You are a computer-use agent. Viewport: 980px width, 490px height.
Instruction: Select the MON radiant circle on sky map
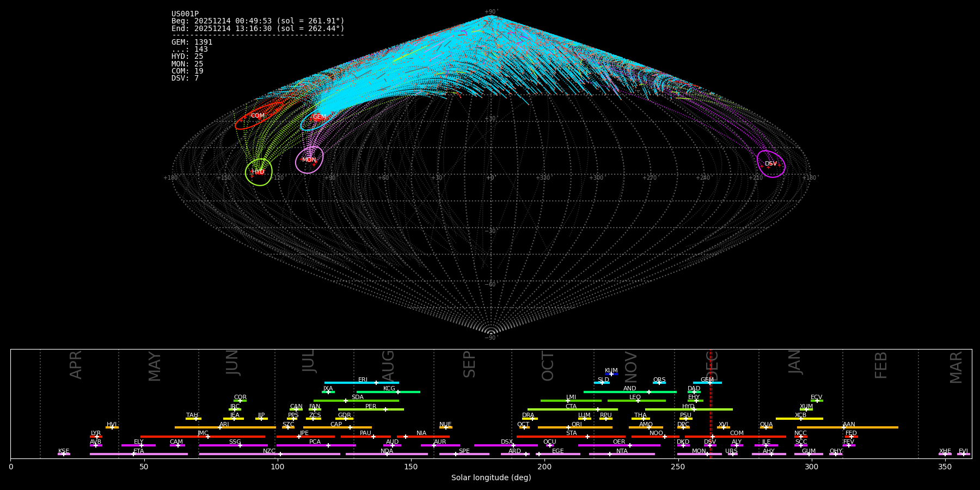309,160
